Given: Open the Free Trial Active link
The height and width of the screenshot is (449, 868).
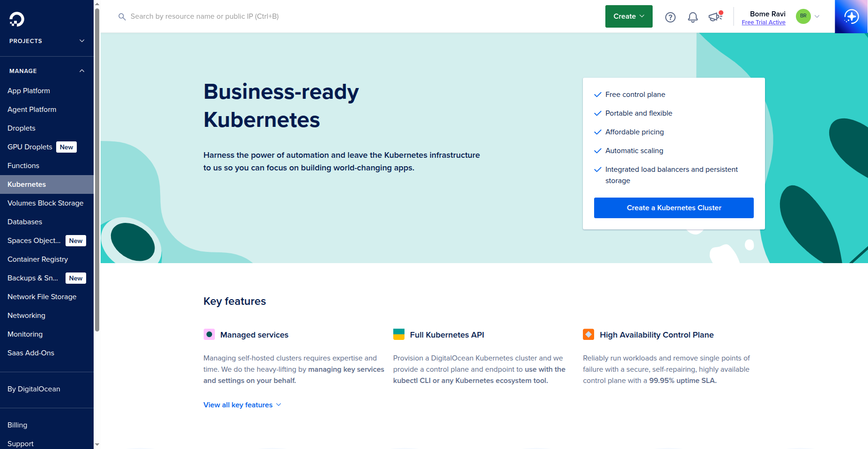Looking at the screenshot, I should coord(763,22).
